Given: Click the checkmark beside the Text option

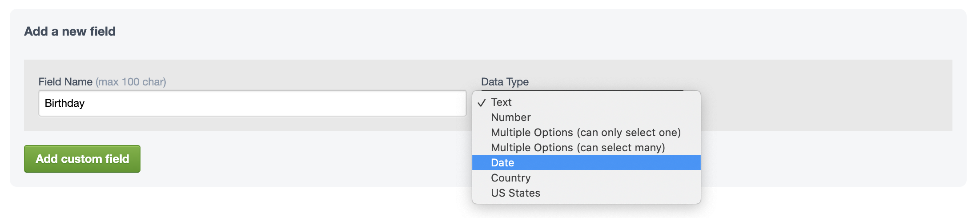Looking at the screenshot, I should [481, 103].
